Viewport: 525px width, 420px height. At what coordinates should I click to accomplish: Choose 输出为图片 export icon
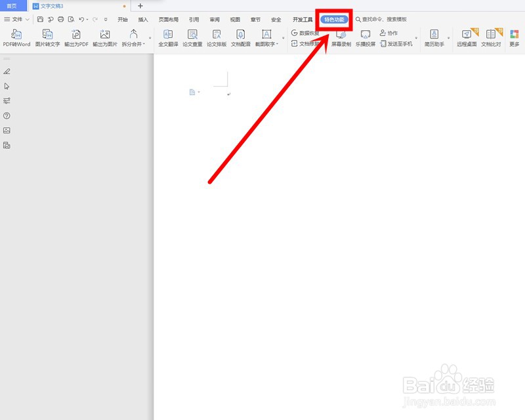[x=105, y=37]
